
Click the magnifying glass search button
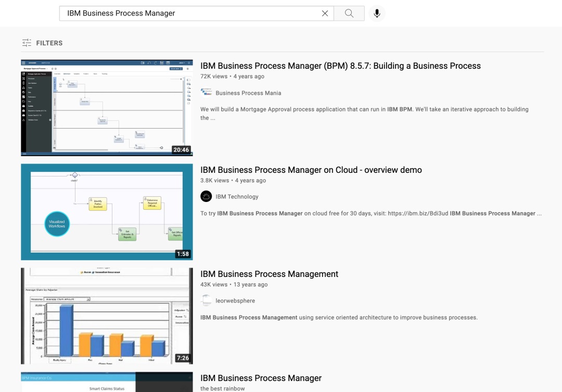pyautogui.click(x=349, y=13)
